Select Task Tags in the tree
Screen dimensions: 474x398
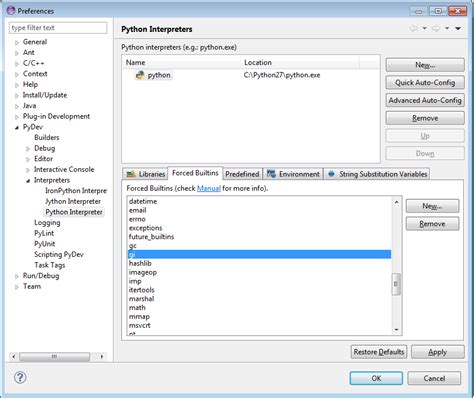pos(50,265)
